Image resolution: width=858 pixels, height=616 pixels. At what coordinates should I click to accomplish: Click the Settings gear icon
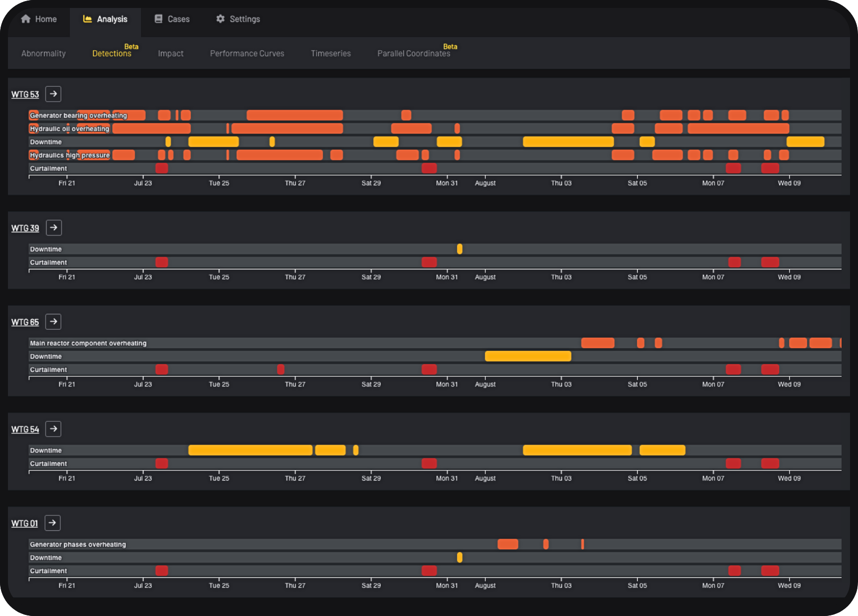click(x=220, y=19)
